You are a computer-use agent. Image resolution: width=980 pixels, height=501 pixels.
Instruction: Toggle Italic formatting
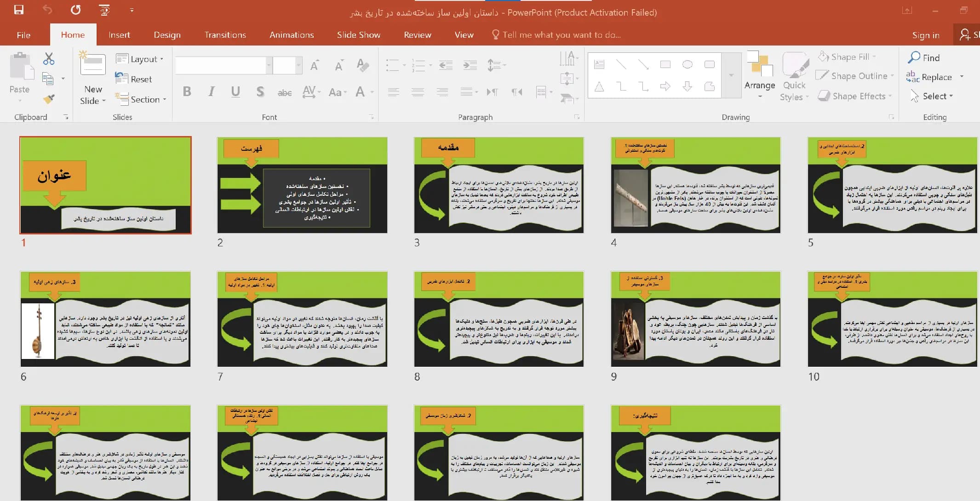pos(211,91)
